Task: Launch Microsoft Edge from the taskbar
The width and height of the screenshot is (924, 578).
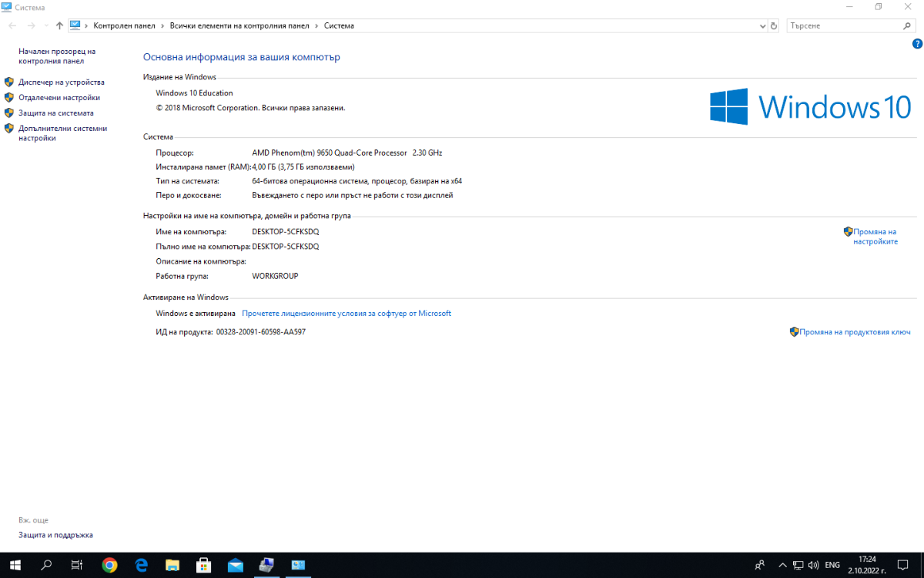Action: [x=141, y=565]
